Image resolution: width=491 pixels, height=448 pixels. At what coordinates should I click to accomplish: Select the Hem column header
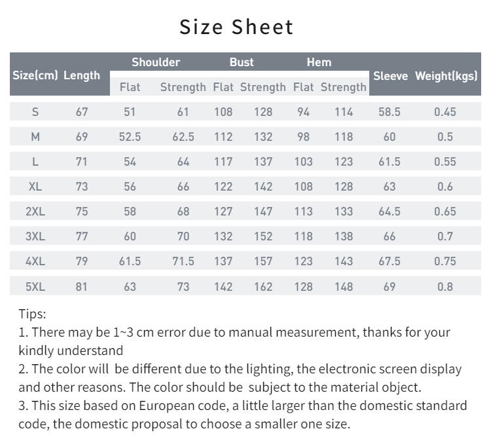coord(319,62)
